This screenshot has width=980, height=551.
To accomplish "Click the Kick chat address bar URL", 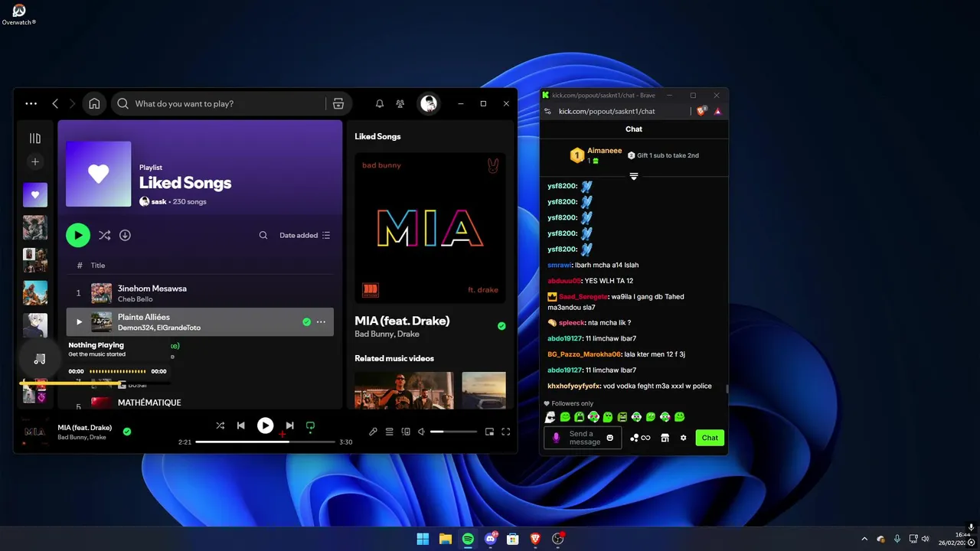I will coord(606,111).
